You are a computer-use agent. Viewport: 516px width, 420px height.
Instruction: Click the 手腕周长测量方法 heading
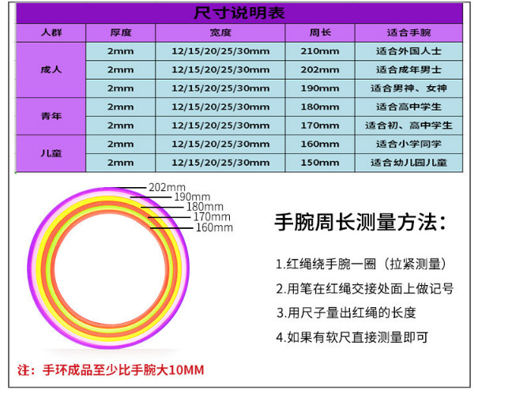pos(360,223)
